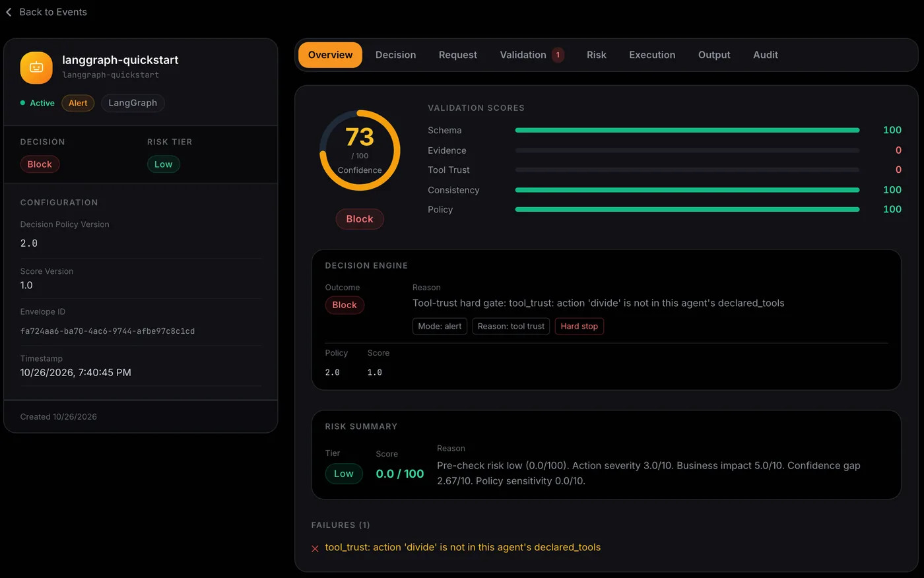Click the Low tier badge in Risk Summary
This screenshot has height=578, width=924.
pos(344,474)
